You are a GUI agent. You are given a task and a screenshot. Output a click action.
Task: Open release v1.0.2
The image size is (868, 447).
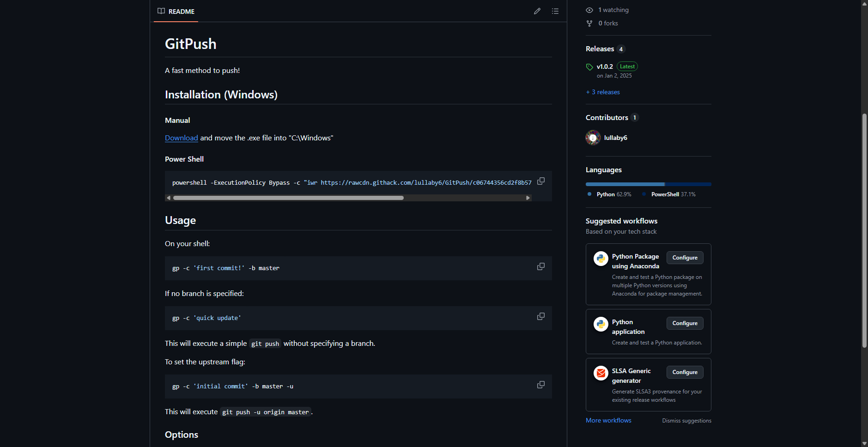coord(605,66)
